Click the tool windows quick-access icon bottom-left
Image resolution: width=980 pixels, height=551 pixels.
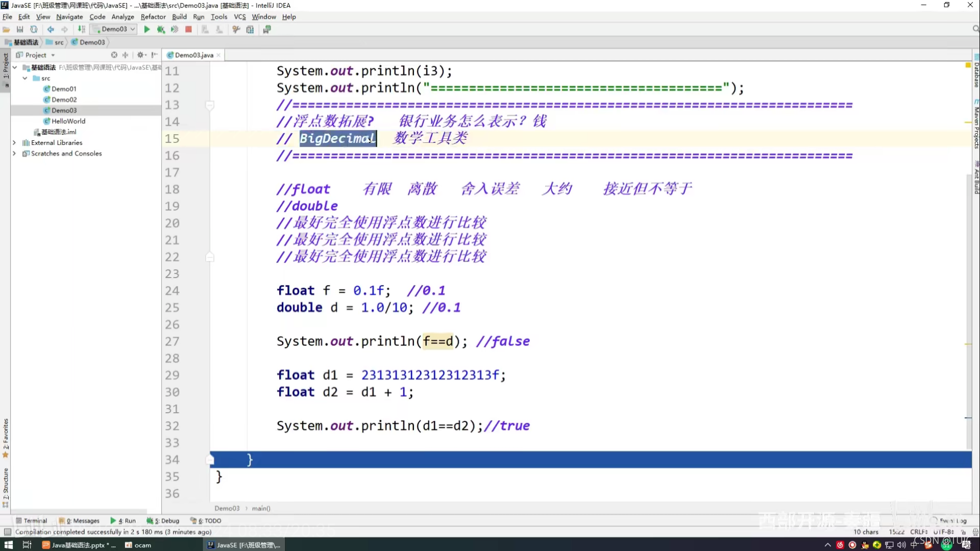(x=7, y=532)
